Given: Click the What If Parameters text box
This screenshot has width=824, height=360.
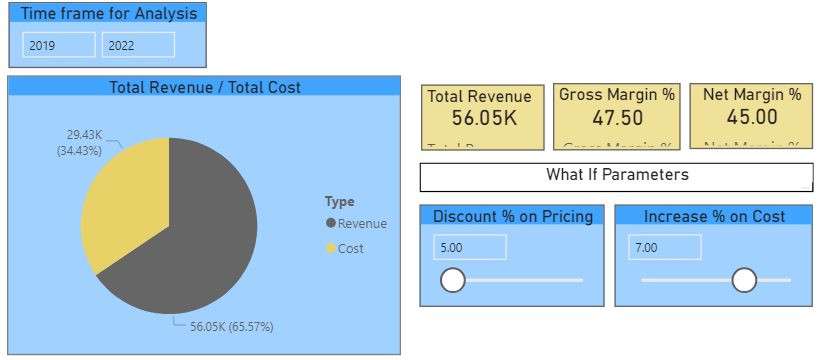Looking at the screenshot, I should pyautogui.click(x=616, y=178).
